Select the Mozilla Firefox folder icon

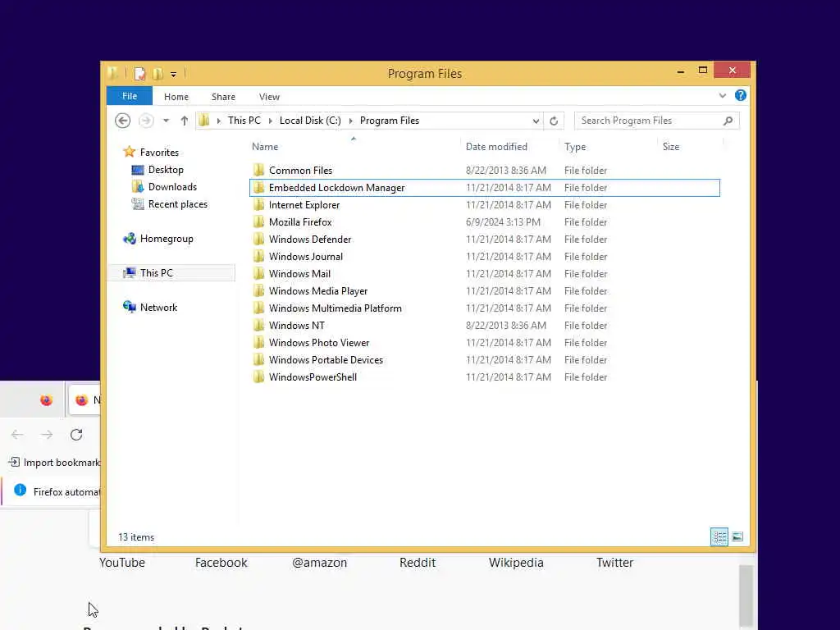point(258,221)
